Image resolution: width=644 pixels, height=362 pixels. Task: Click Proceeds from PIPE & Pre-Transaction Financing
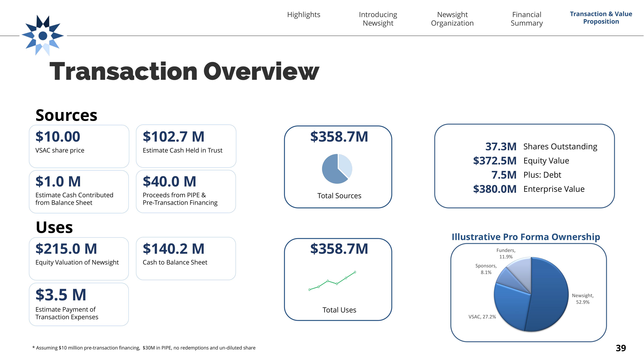click(180, 199)
